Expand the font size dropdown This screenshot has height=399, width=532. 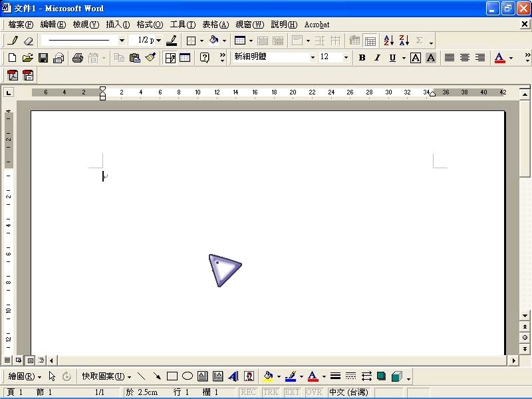pos(346,58)
